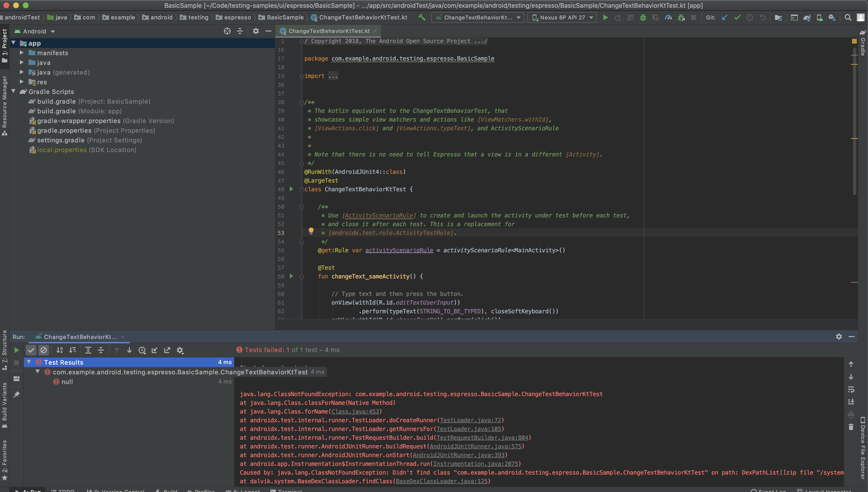Click Search Everywhere magnifier icon
This screenshot has width=868, height=492.
coord(848,18)
